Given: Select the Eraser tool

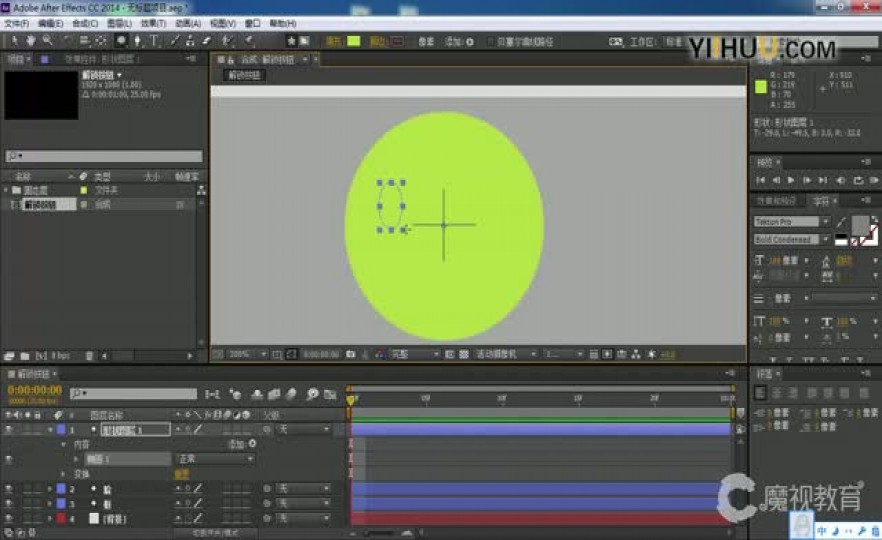Looking at the screenshot, I should pos(206,40).
